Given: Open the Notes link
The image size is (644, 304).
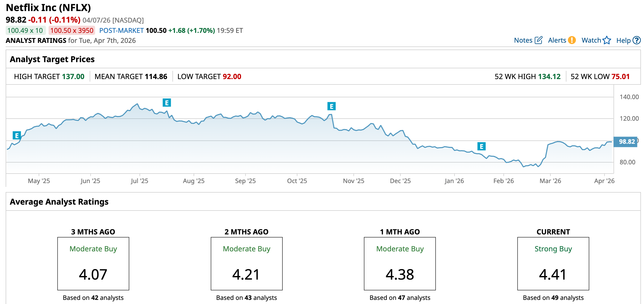Looking at the screenshot, I should click(523, 40).
